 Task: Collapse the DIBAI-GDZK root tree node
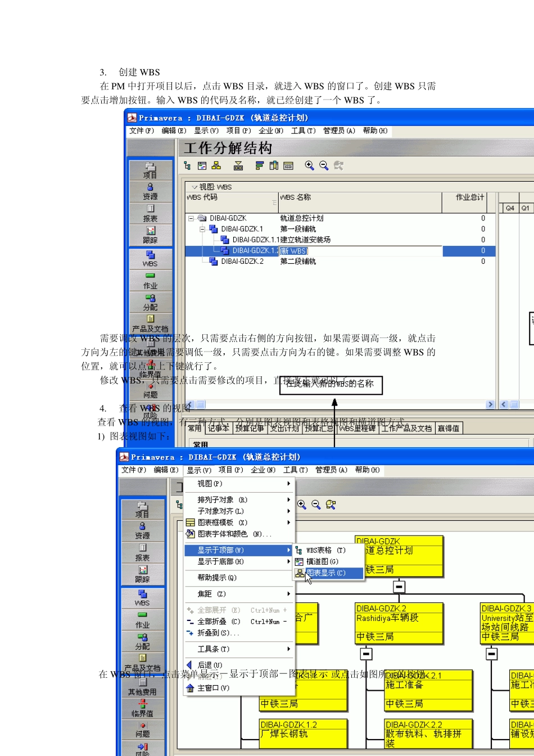(191, 218)
